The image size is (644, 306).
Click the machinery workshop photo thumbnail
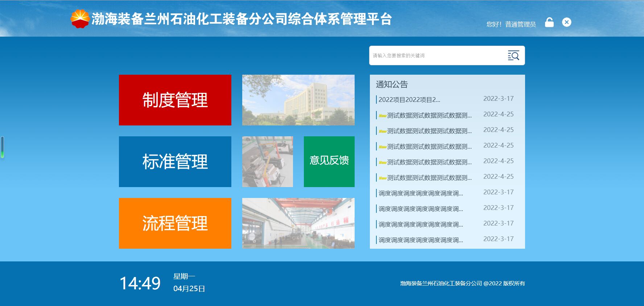tap(267, 162)
